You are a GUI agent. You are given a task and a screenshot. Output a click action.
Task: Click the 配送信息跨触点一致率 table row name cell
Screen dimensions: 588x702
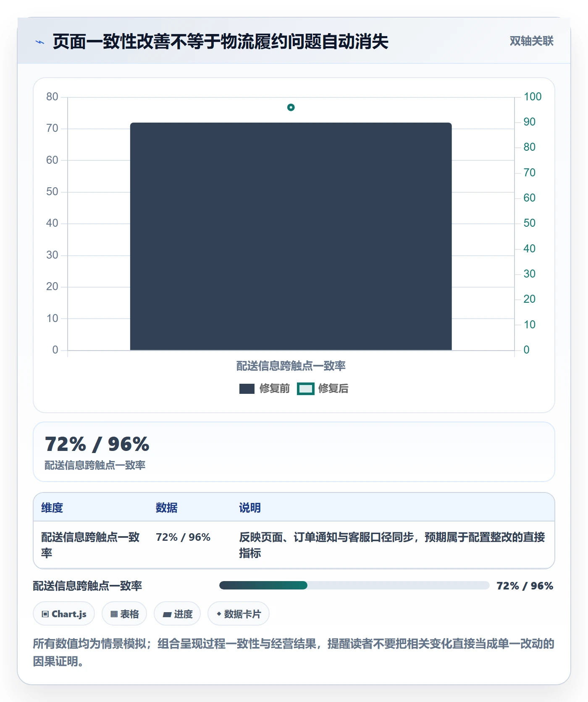click(x=90, y=545)
